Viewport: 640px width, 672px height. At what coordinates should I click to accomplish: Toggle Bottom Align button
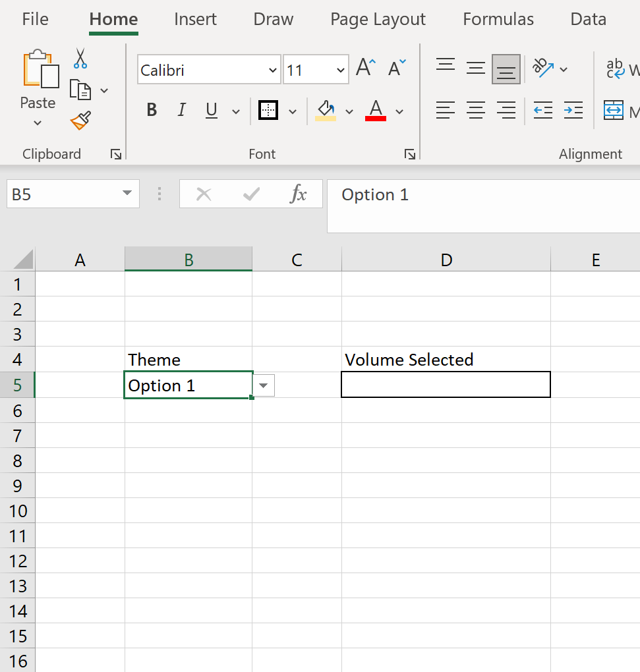[506, 69]
